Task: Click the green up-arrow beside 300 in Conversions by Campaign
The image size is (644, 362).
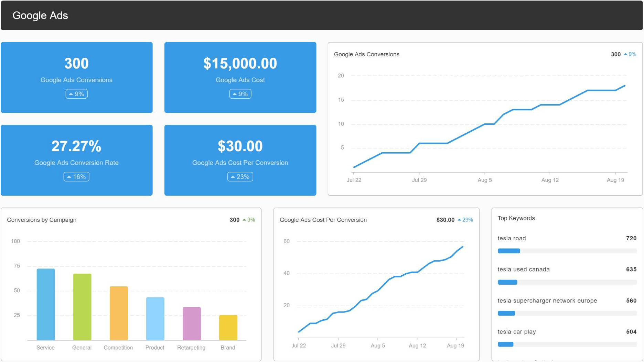Action: point(244,220)
